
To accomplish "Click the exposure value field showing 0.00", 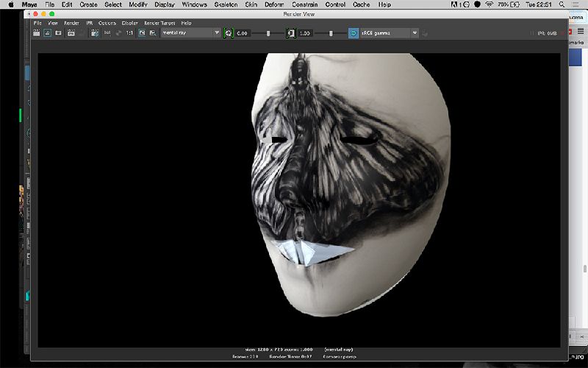I will pyautogui.click(x=243, y=33).
